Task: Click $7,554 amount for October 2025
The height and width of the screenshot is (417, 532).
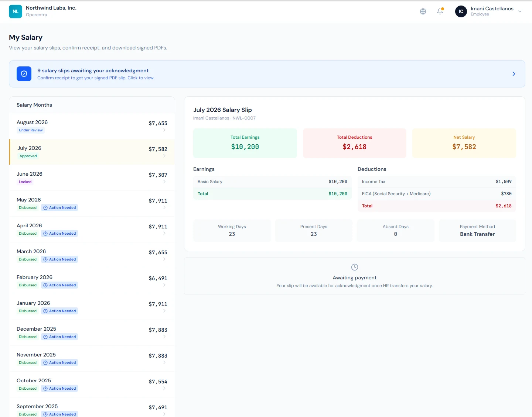Action: pos(158,382)
